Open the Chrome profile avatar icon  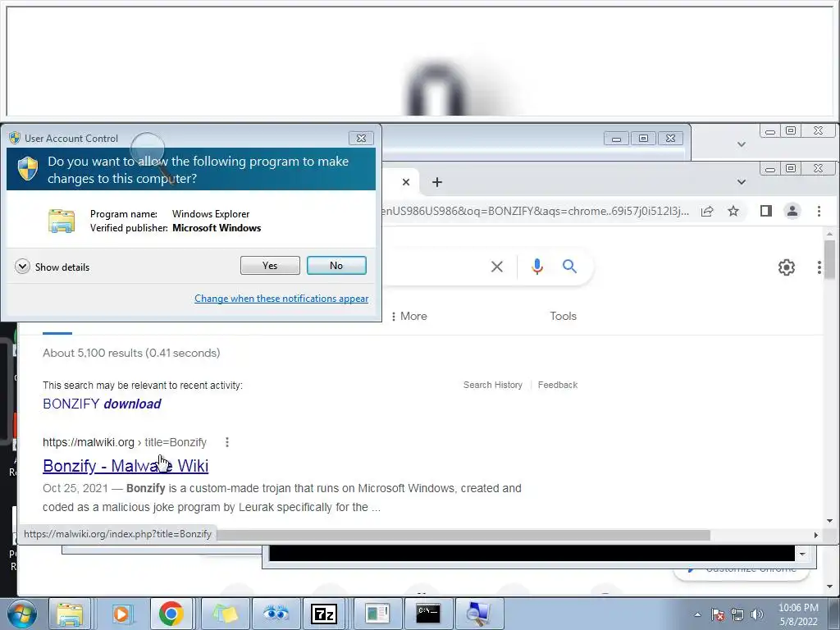[x=792, y=211]
